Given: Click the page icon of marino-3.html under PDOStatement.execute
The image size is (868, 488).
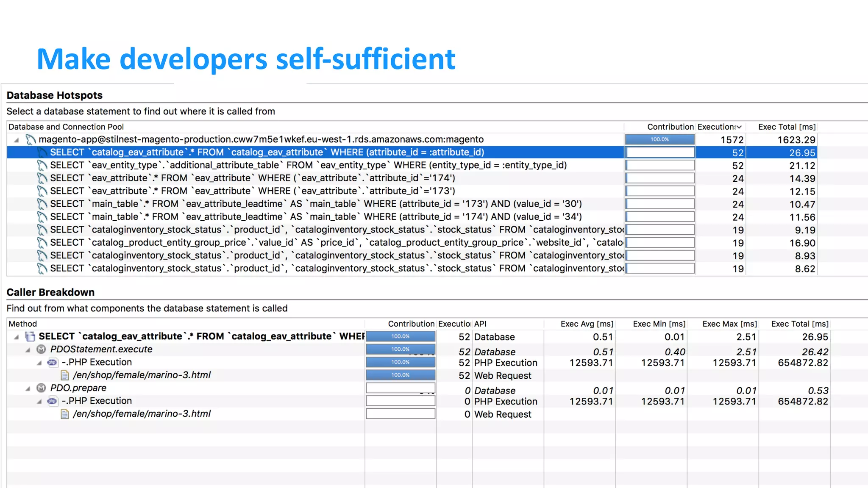Looking at the screenshot, I should point(65,375).
